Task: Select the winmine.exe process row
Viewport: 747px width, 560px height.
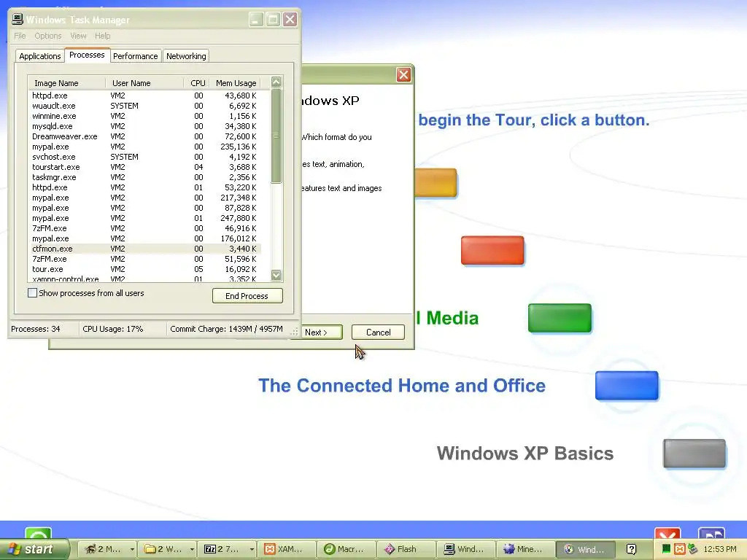Action: pyautogui.click(x=145, y=116)
